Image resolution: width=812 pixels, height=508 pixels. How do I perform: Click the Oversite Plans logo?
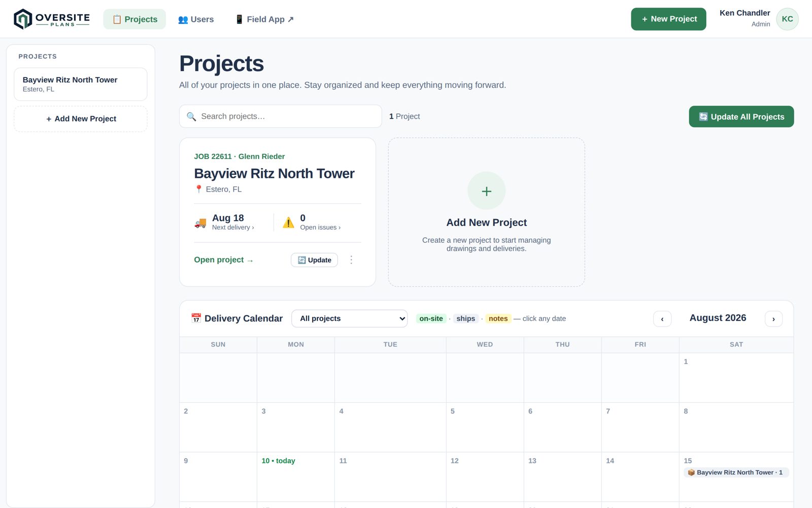tap(51, 19)
